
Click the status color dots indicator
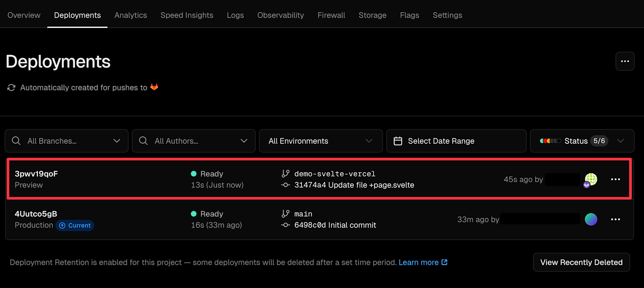550,141
